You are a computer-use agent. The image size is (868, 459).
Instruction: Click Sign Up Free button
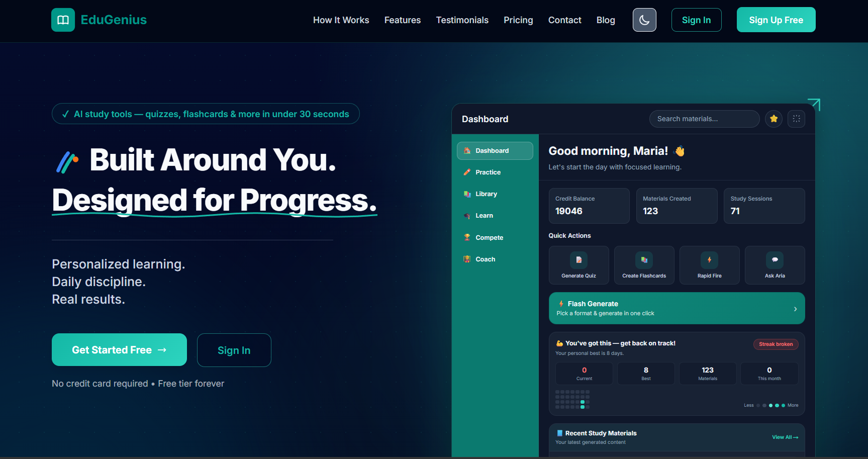776,20
